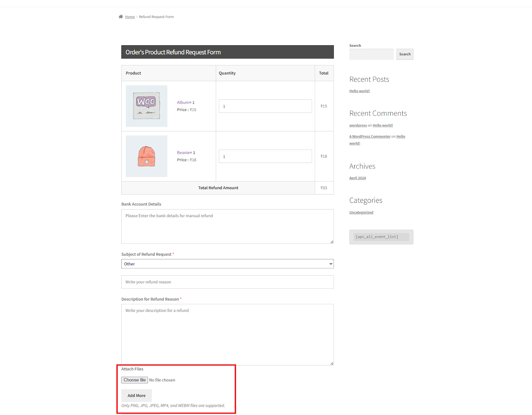Click the refund reason text field
This screenshot has height=415, width=532.
(x=227, y=282)
